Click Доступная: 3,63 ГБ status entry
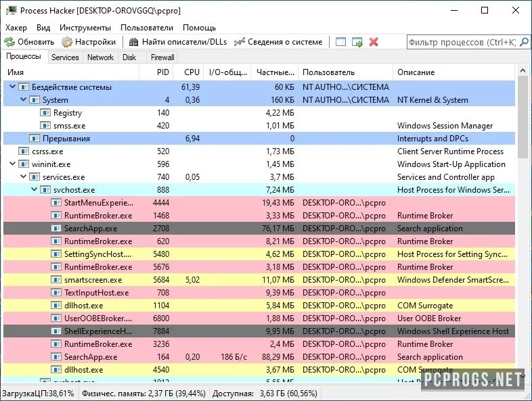This screenshot has width=532, height=401. pos(265,393)
